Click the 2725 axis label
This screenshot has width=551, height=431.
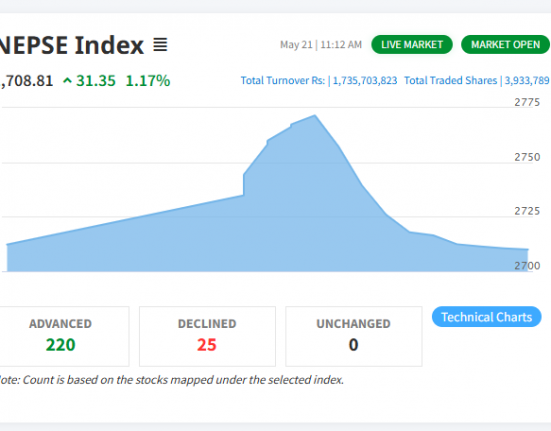point(527,211)
